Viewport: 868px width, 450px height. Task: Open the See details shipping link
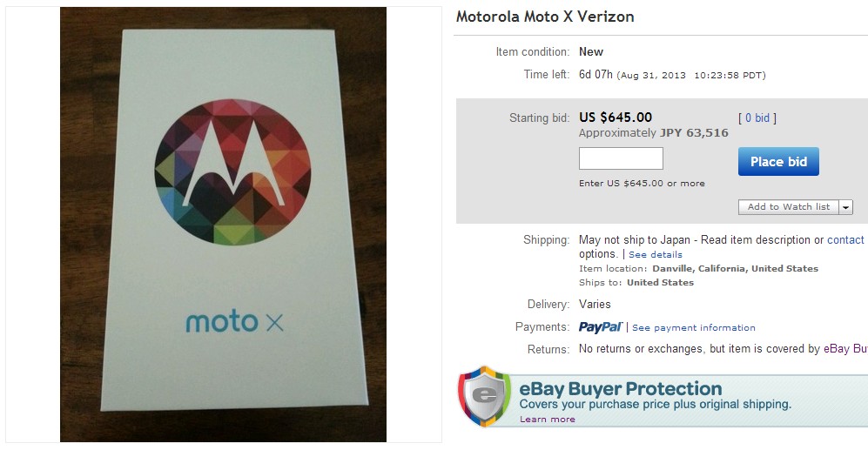click(x=655, y=255)
